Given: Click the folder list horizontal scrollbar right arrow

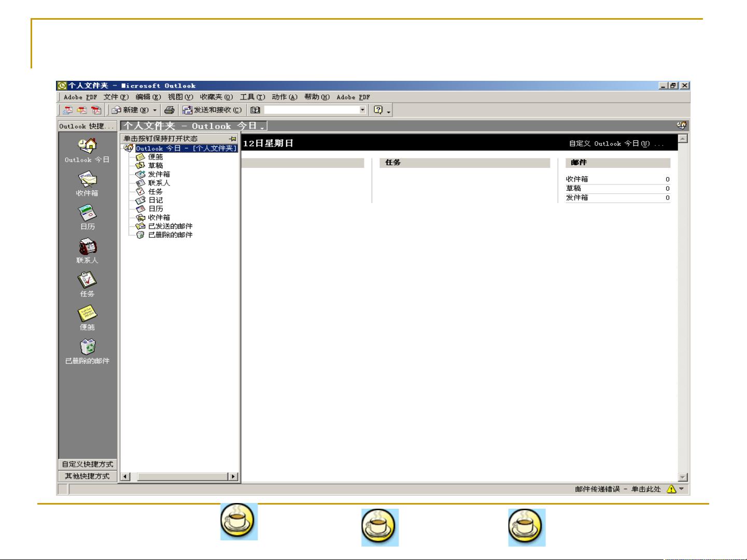Looking at the screenshot, I should pyautogui.click(x=233, y=476).
